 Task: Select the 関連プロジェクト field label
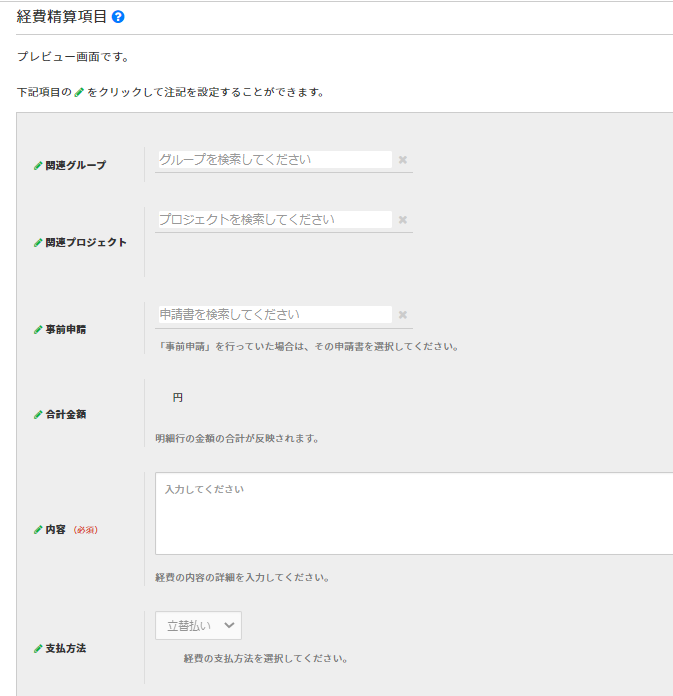click(86, 242)
